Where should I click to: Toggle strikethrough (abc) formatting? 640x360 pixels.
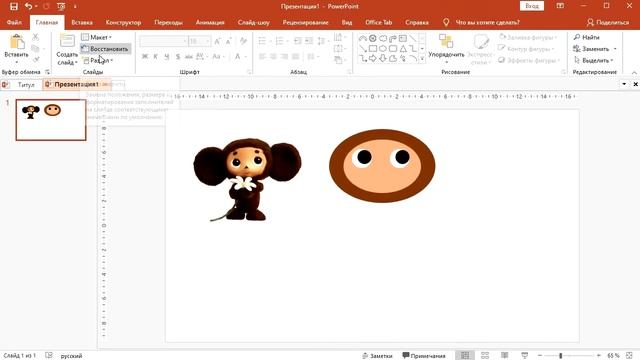coord(189,56)
